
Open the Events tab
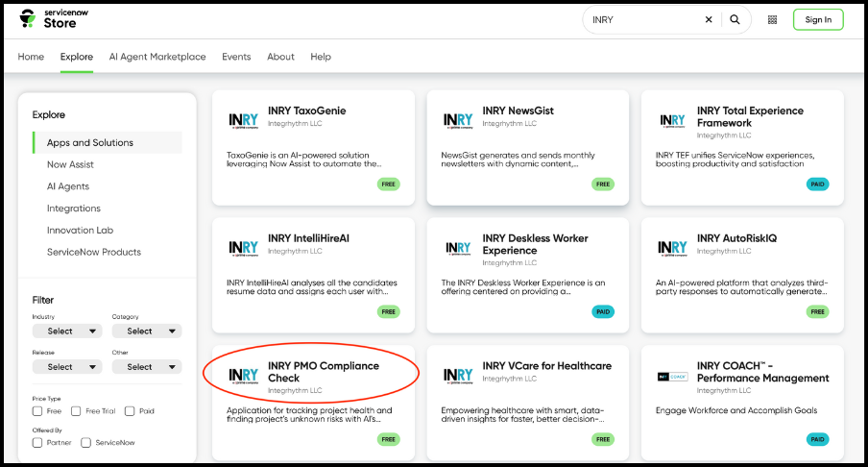point(236,57)
